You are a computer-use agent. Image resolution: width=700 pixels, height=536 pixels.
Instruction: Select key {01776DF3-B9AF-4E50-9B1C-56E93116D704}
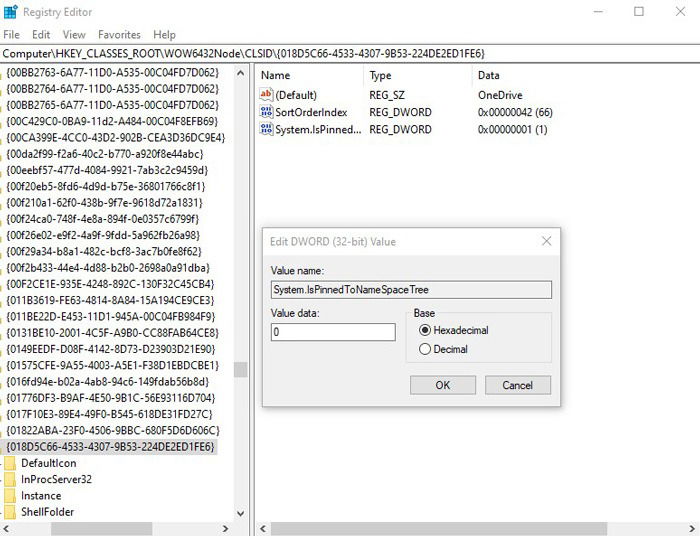coord(111,398)
